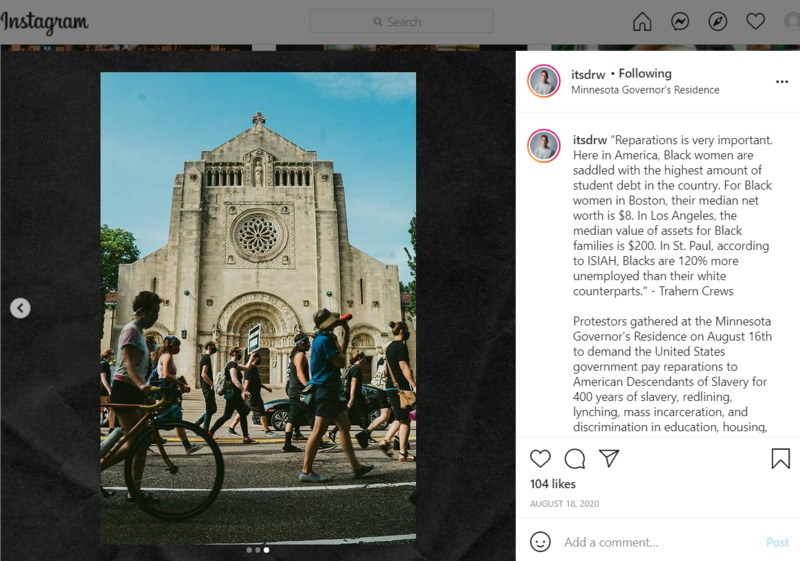800x561 pixels.
Task: Click the Post comment button
Action: [777, 542]
